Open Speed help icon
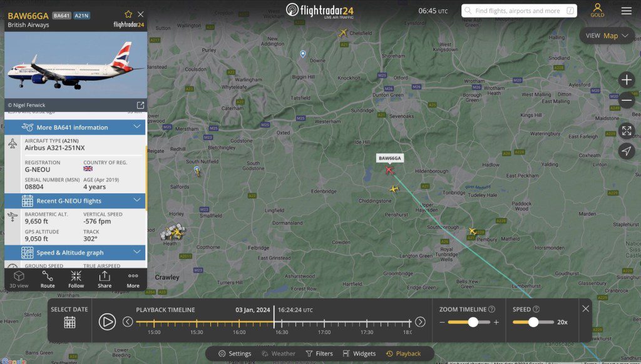Image resolution: width=641 pixels, height=364 pixels. click(x=536, y=309)
